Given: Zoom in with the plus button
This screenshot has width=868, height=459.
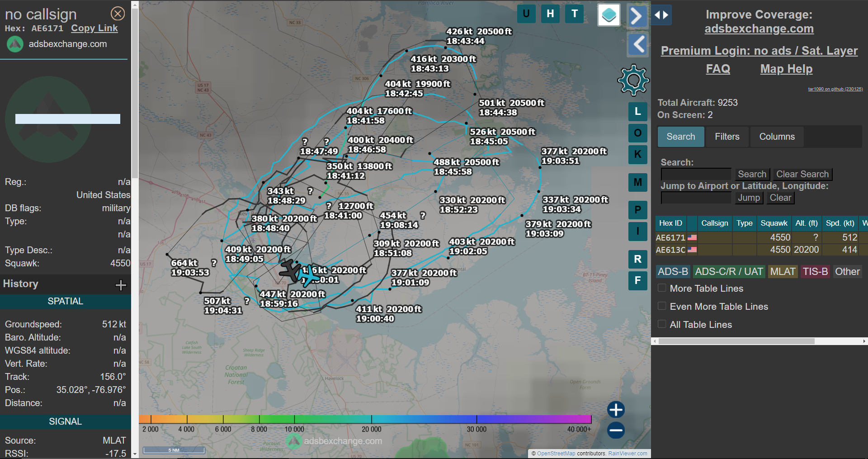Looking at the screenshot, I should point(616,410).
